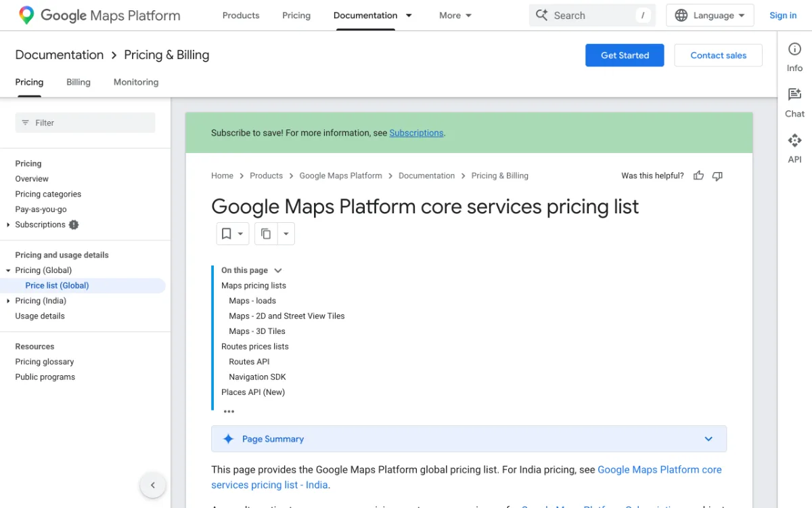The height and width of the screenshot is (508, 812).
Task: Click the copy page icon
Action: [266, 234]
